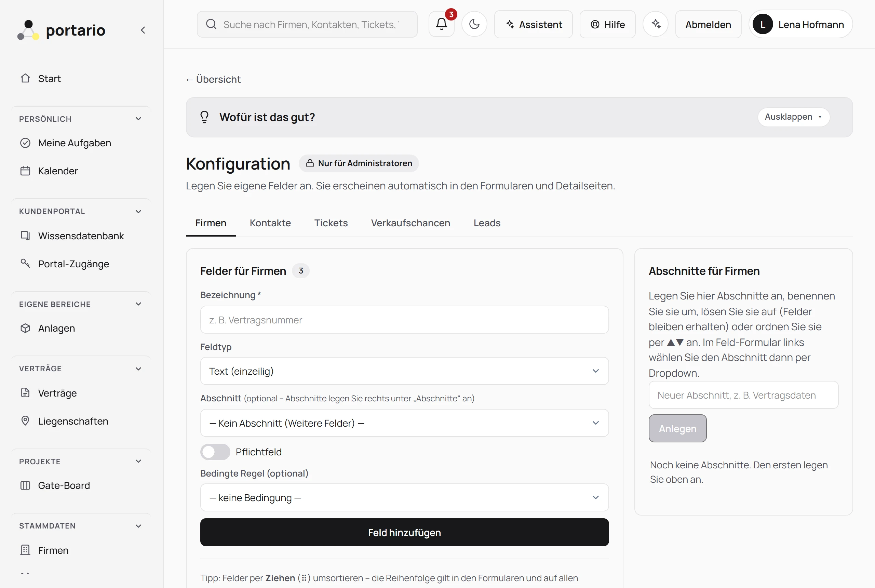This screenshot has width=875, height=588.
Task: Open Liegenschaften page
Action: [x=81, y=421]
